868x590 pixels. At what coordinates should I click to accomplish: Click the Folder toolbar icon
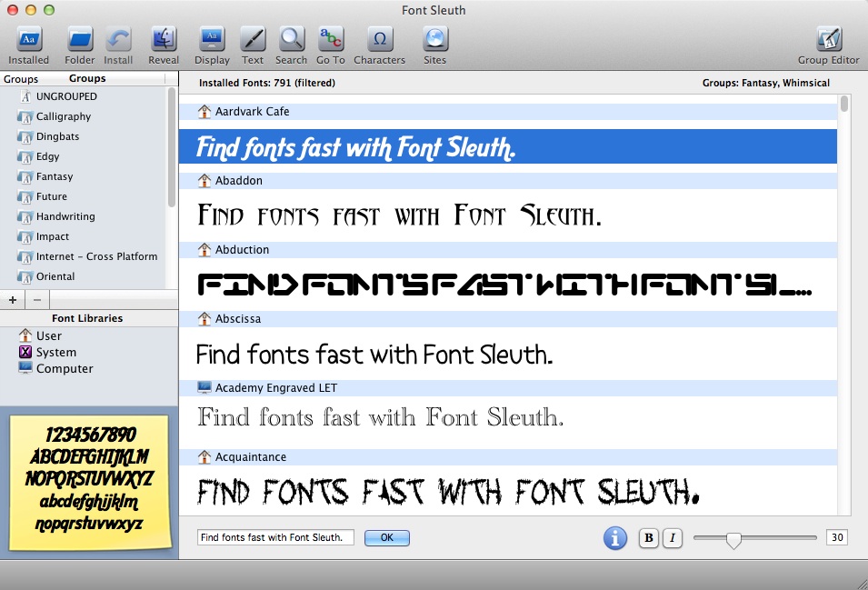79,41
